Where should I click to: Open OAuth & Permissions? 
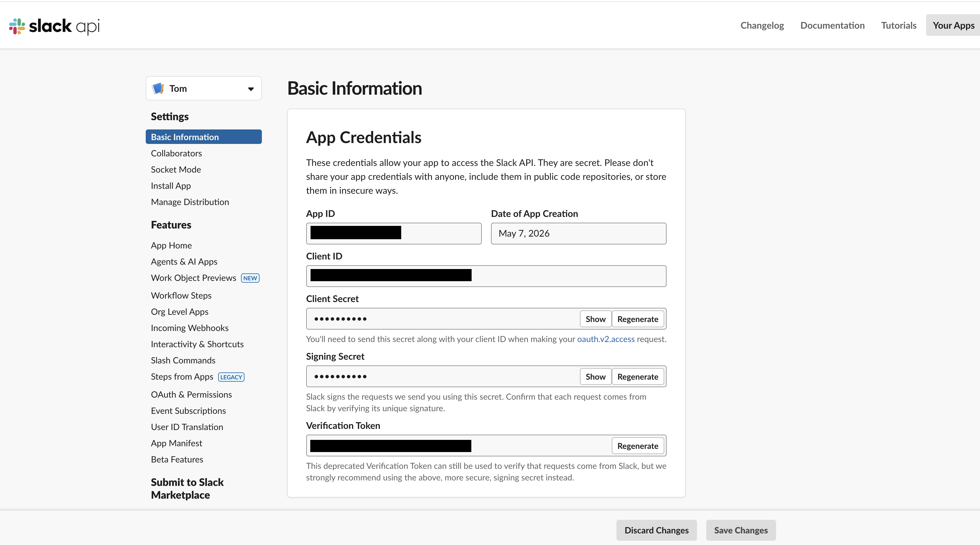pos(191,394)
